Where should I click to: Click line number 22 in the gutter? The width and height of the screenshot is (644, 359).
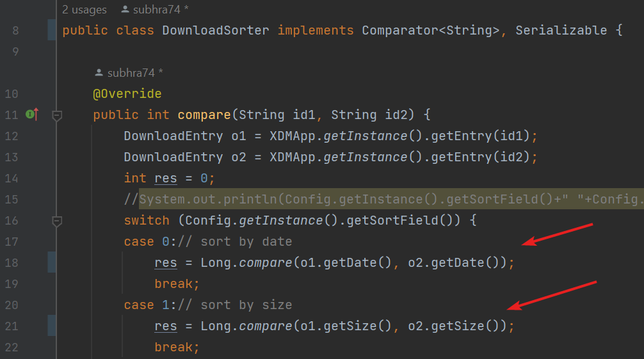12,347
